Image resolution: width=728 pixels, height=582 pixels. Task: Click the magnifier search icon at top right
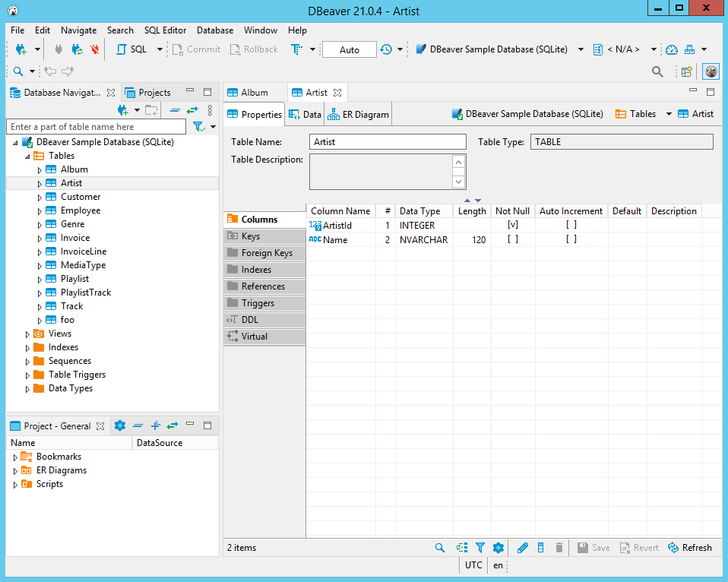click(x=657, y=71)
